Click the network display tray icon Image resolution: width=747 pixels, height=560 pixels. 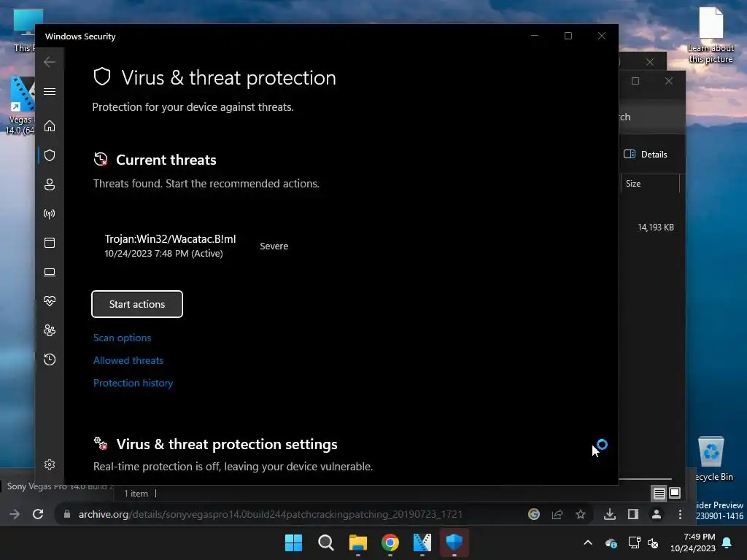634,542
